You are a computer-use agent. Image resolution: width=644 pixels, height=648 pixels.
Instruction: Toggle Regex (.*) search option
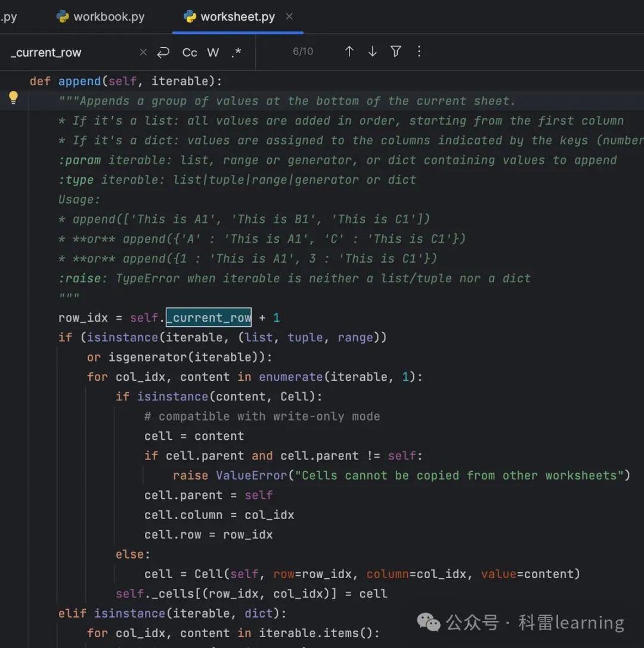point(236,53)
